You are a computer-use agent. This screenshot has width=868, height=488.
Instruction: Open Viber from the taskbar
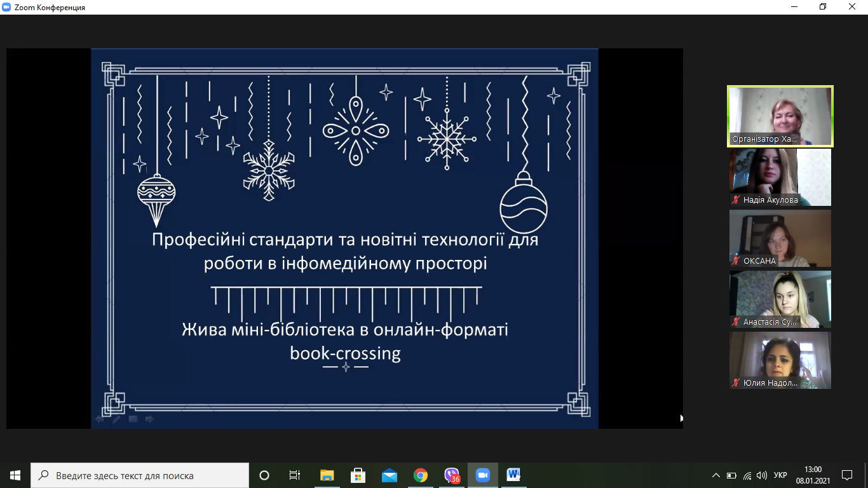[452, 475]
